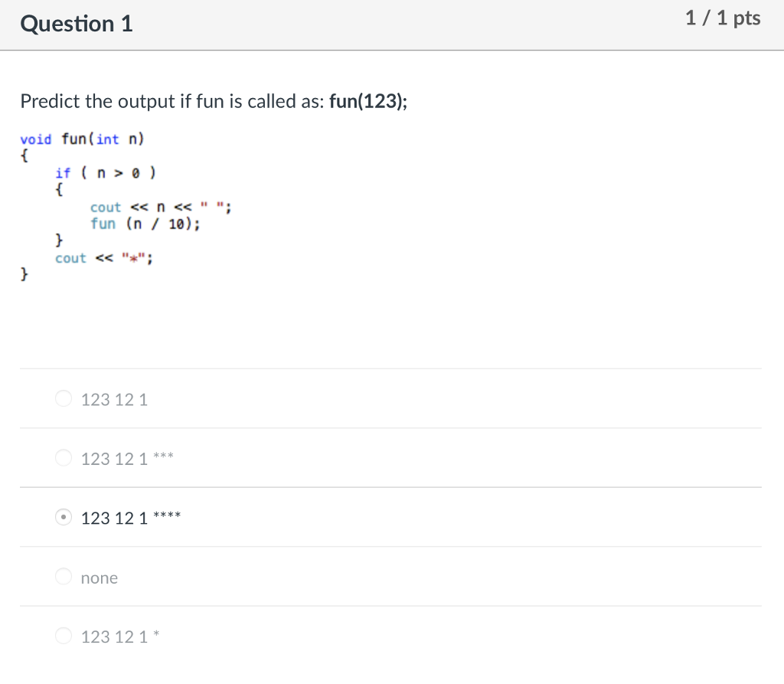This screenshot has height=684, width=784.
Task: Click the "if ( n > 0 )" condition line
Action: [106, 172]
